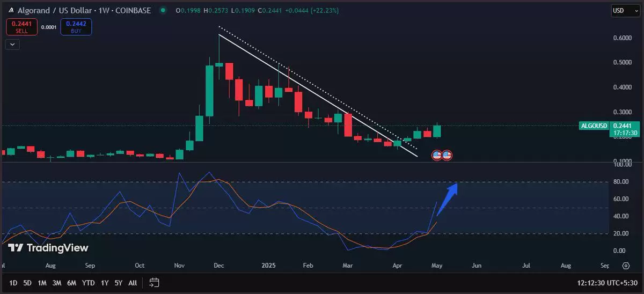
Task: Select the 1M time range
Action: click(42, 283)
